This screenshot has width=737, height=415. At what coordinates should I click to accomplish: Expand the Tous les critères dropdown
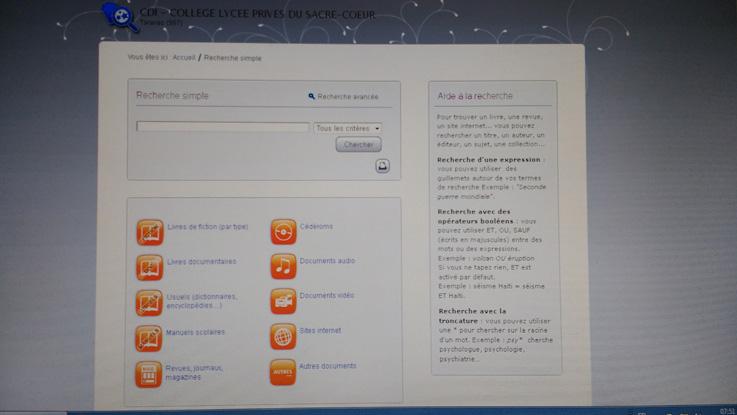348,128
